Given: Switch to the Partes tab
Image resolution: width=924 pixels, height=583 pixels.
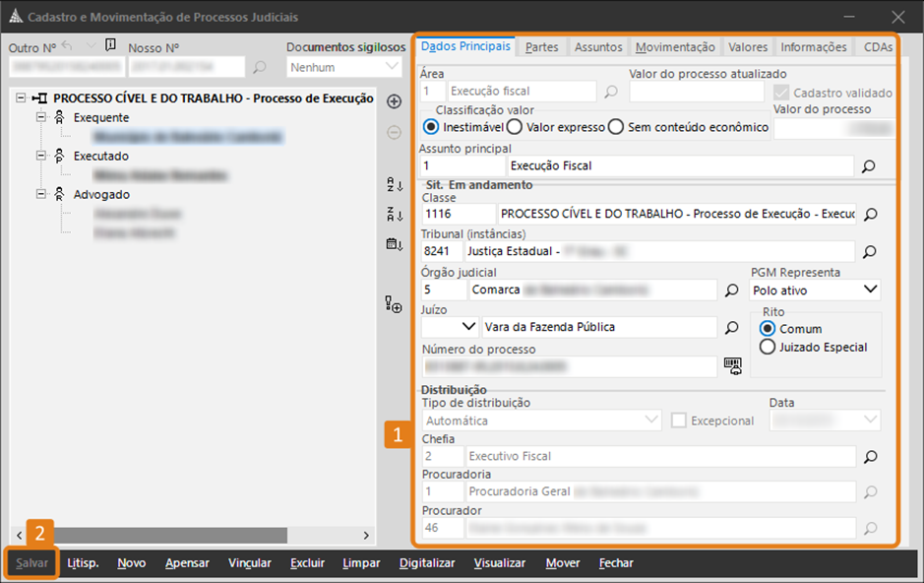Looking at the screenshot, I should coord(541,46).
